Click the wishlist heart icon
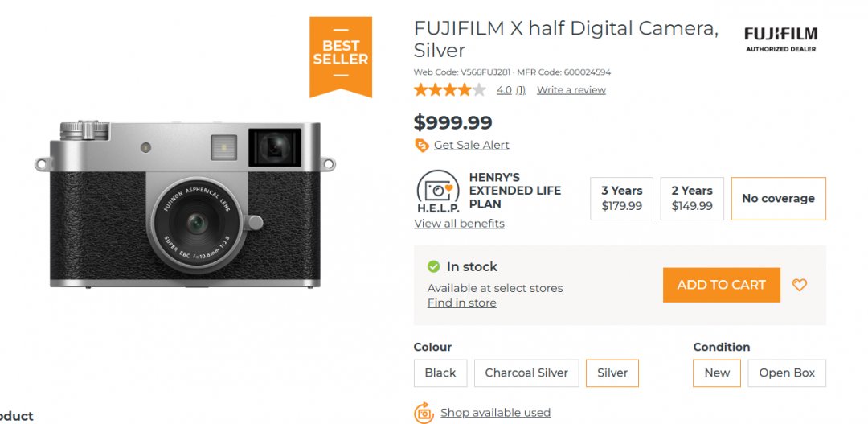The height and width of the screenshot is (424, 868). pyautogui.click(x=800, y=285)
